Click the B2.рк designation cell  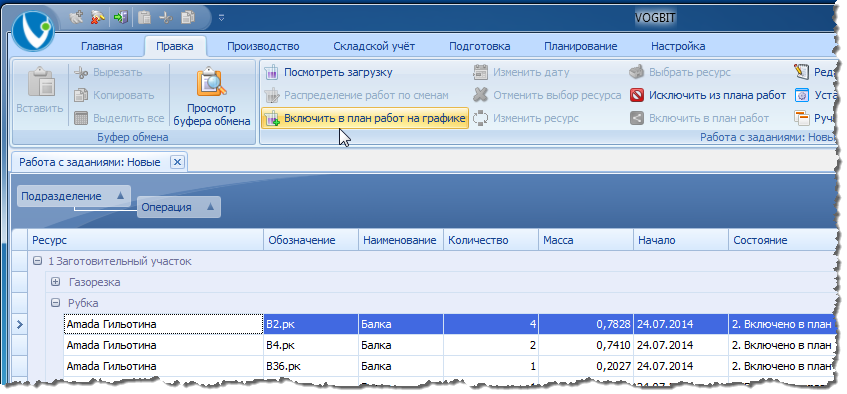coord(311,324)
